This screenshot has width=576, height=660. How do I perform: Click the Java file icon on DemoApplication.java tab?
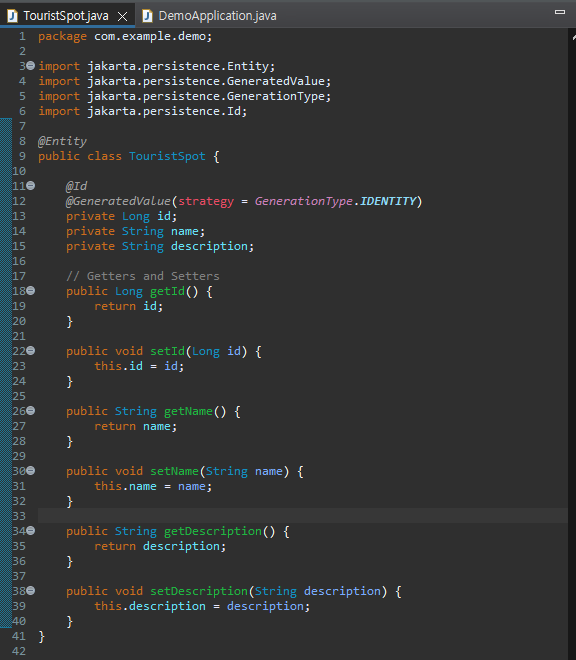(x=147, y=16)
